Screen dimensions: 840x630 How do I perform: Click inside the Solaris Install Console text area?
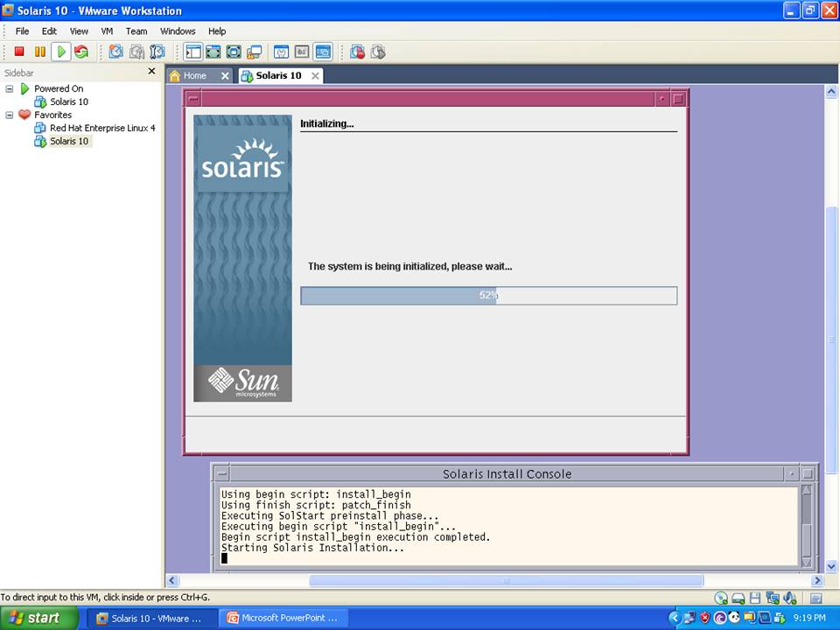point(509,526)
